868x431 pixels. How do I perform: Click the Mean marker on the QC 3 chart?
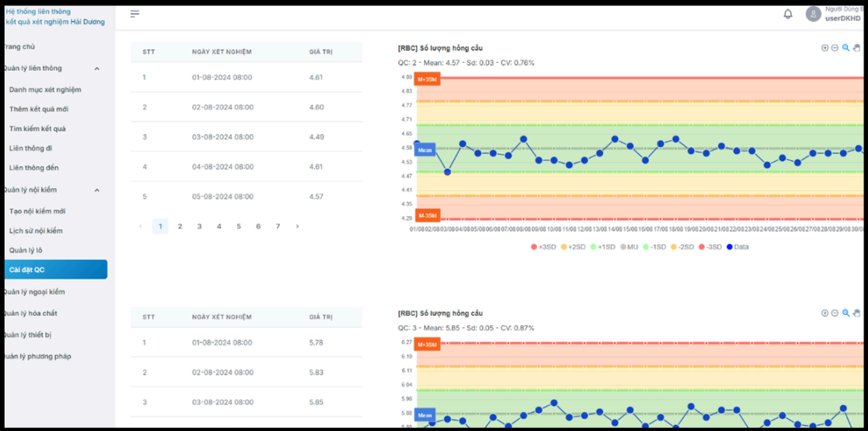(x=425, y=415)
